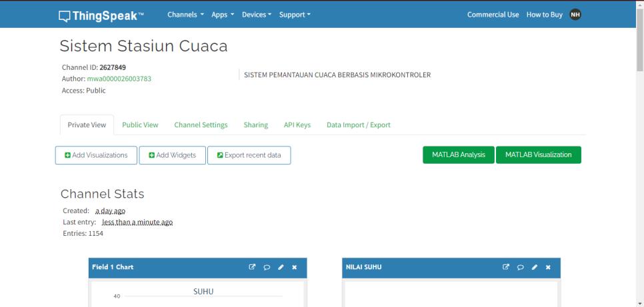The width and height of the screenshot is (644, 307).
Task: Open the Devices dropdown menu
Action: coord(257,15)
